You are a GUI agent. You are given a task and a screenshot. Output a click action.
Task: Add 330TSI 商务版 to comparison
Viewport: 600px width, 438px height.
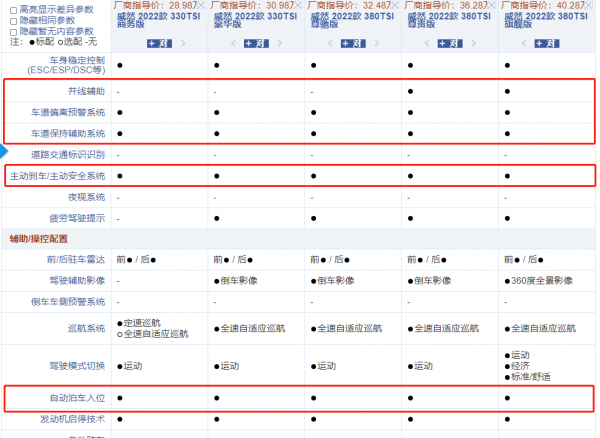pyautogui.click(x=159, y=43)
